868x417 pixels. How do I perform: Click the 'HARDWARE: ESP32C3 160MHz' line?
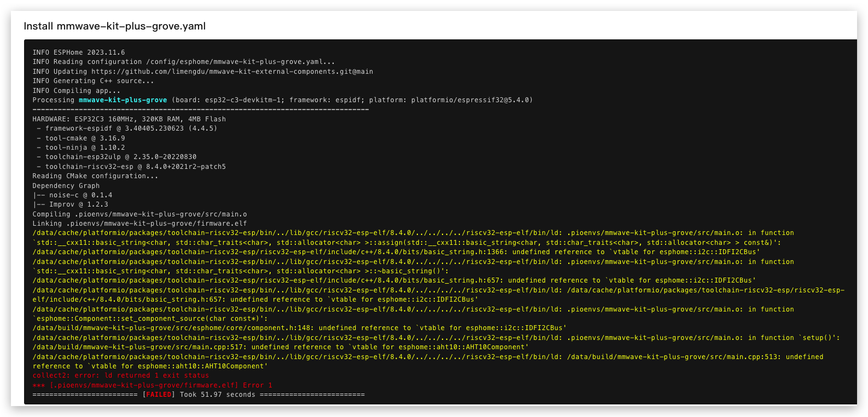pyautogui.click(x=129, y=119)
